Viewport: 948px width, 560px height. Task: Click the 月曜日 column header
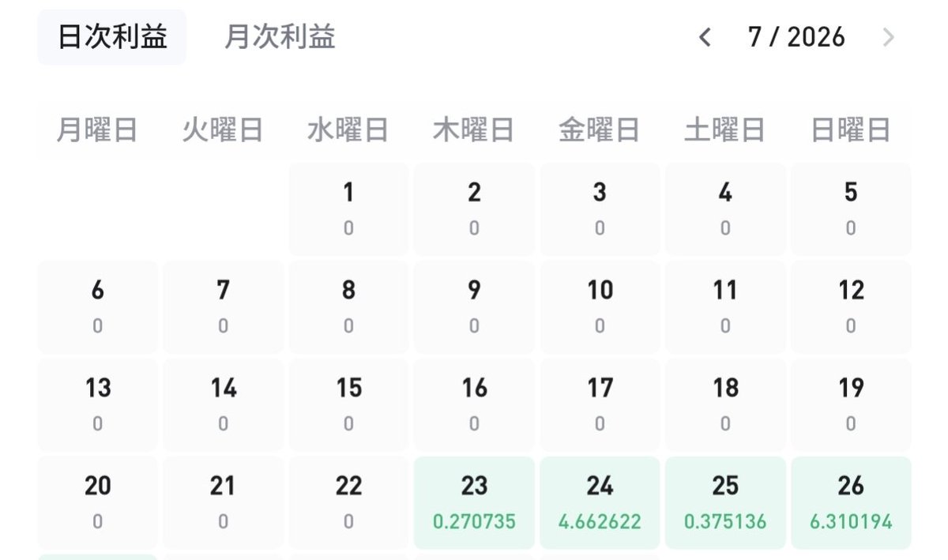(97, 130)
